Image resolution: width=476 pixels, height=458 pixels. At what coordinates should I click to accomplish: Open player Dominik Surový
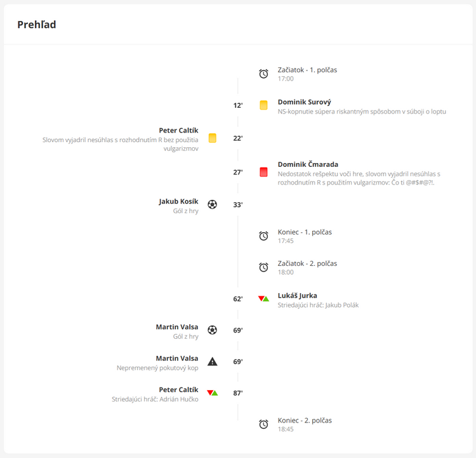pyautogui.click(x=304, y=102)
